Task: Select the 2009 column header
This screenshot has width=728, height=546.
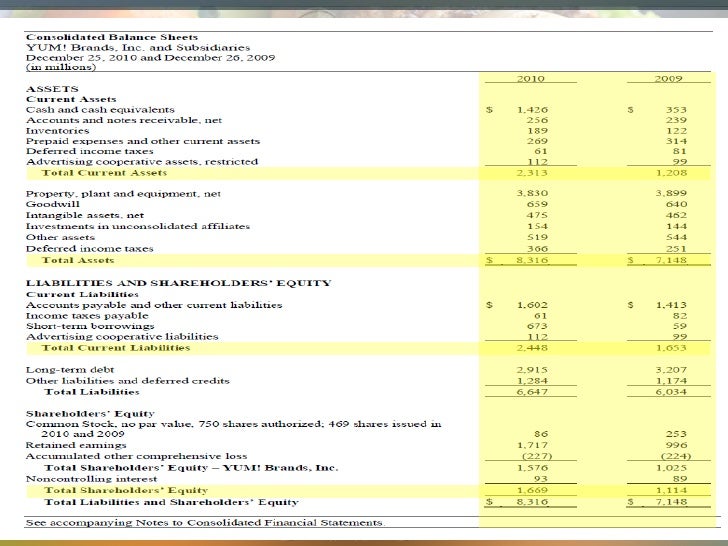Action: [669, 78]
